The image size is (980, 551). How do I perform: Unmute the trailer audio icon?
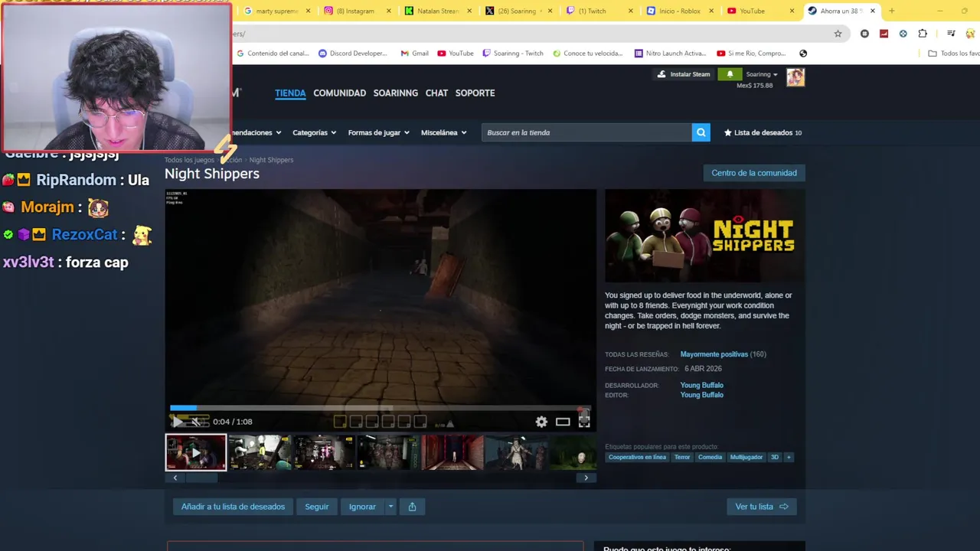point(196,422)
